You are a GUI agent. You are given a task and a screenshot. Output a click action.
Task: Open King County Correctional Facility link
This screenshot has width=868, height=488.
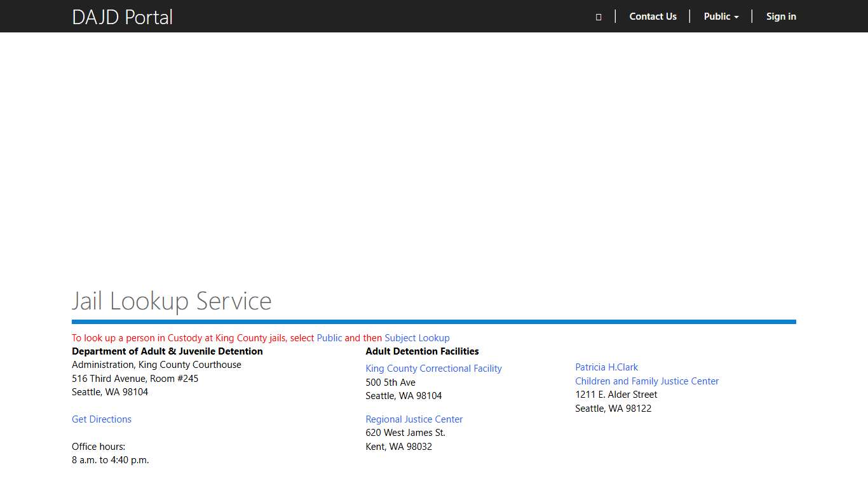coord(433,369)
